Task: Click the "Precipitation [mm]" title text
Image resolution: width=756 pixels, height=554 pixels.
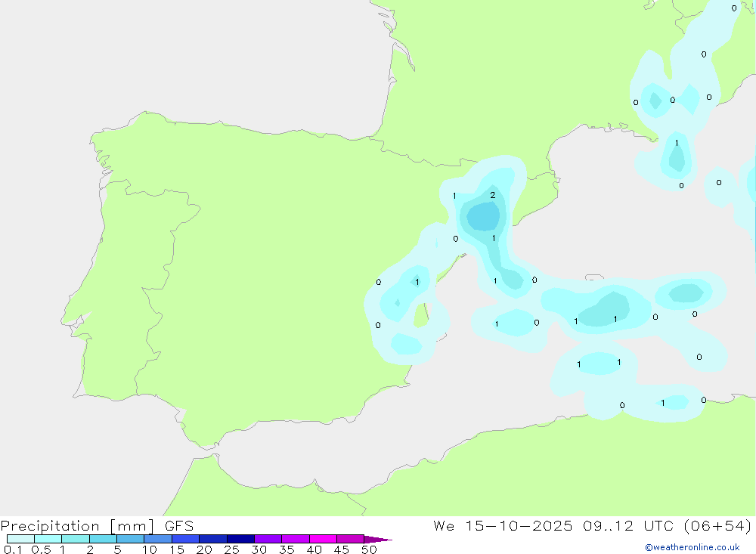Action: point(77,526)
